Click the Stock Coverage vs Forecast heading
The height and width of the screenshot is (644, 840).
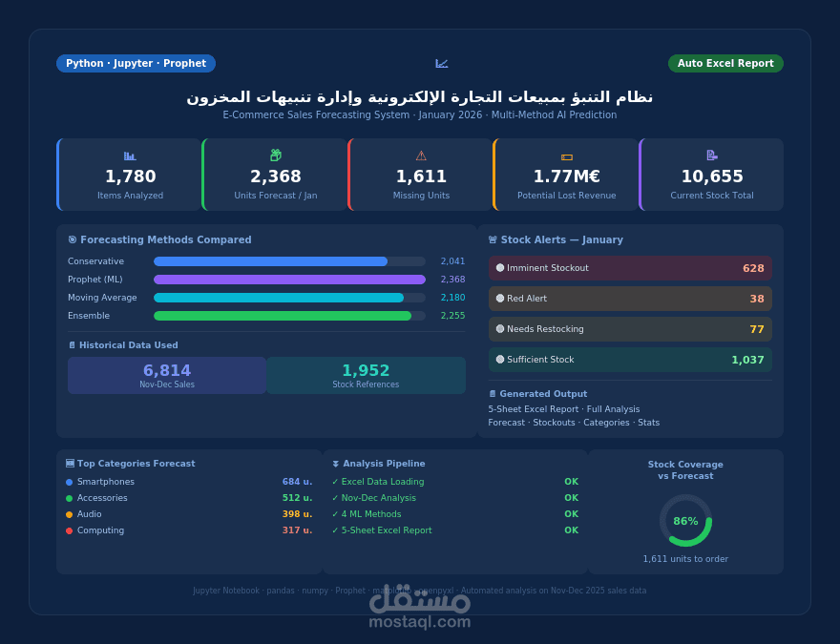(x=685, y=470)
